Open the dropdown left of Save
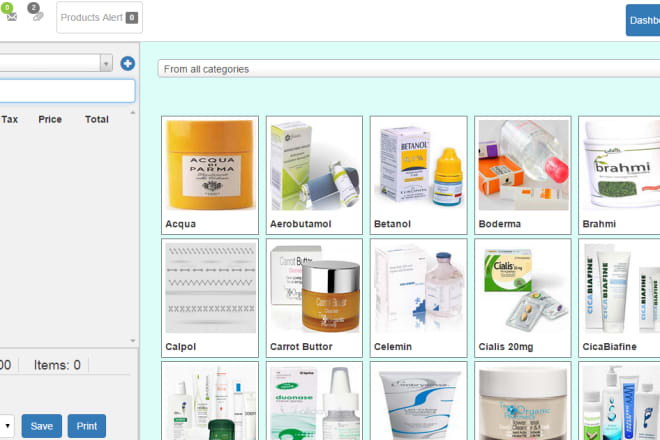 (6, 426)
